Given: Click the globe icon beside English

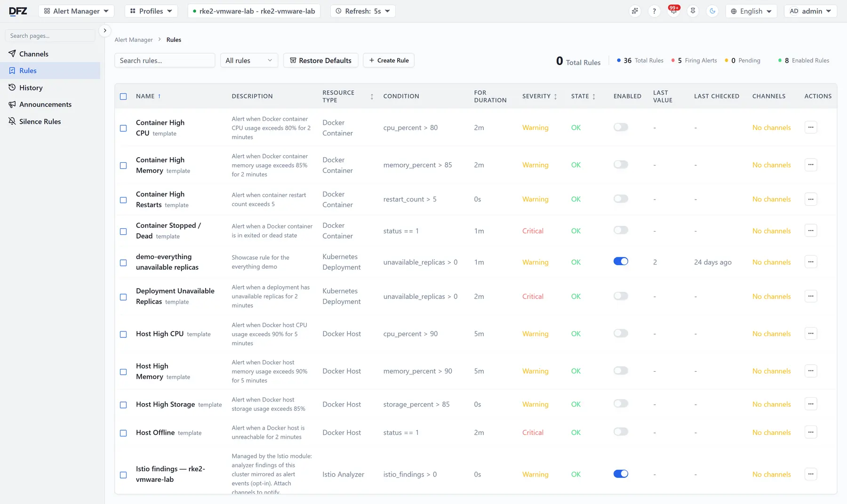Looking at the screenshot, I should (x=734, y=11).
